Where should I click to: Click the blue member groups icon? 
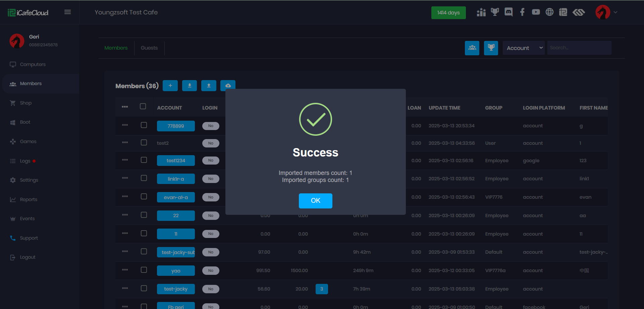472,48
